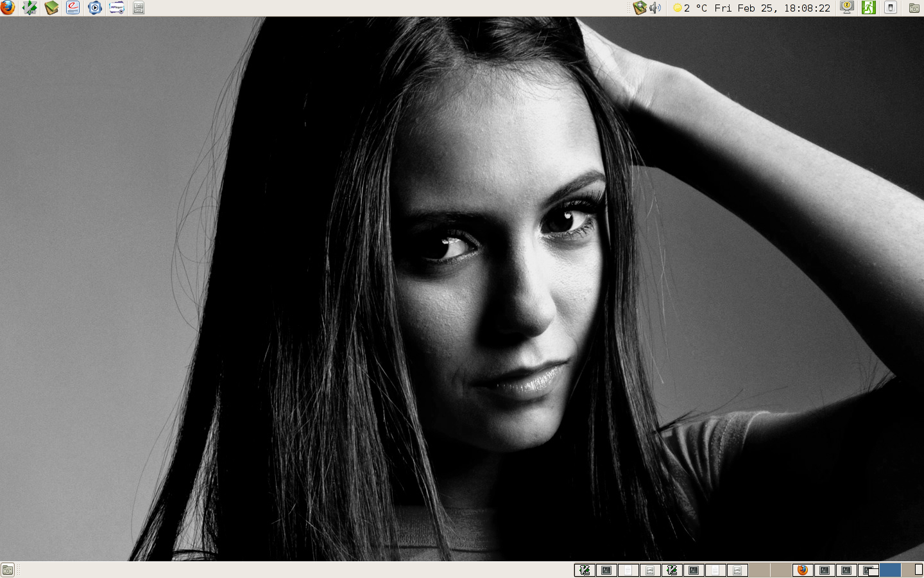Open the dictionary lookup applet
The image size is (924, 578).
639,8
